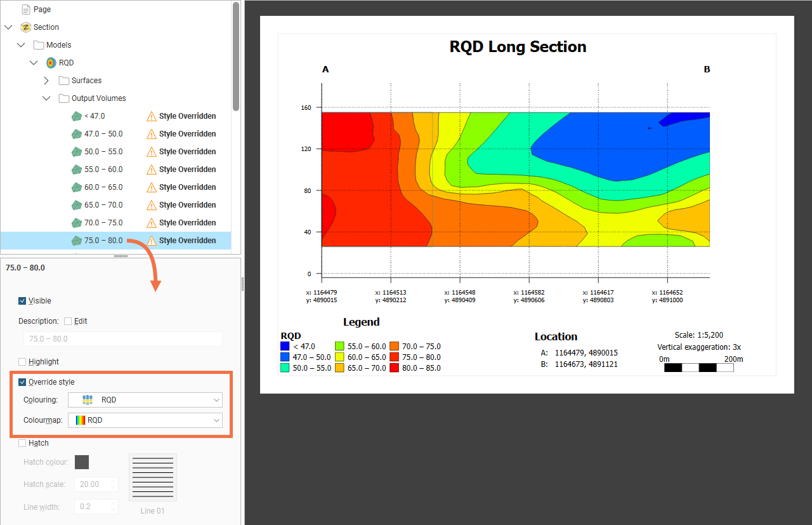Viewport: 812px width, 525px height.
Task: Click the '< 47.0' volume icon
Action: [x=77, y=116]
